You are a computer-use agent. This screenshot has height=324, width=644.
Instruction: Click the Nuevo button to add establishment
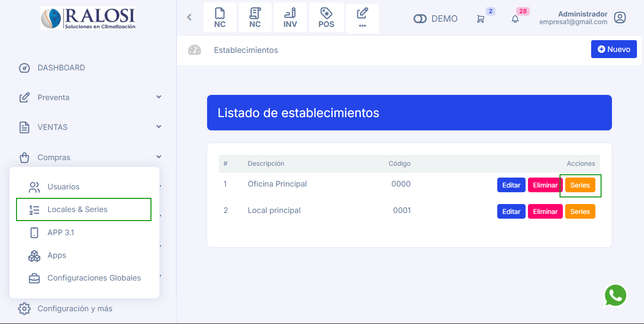click(x=613, y=49)
